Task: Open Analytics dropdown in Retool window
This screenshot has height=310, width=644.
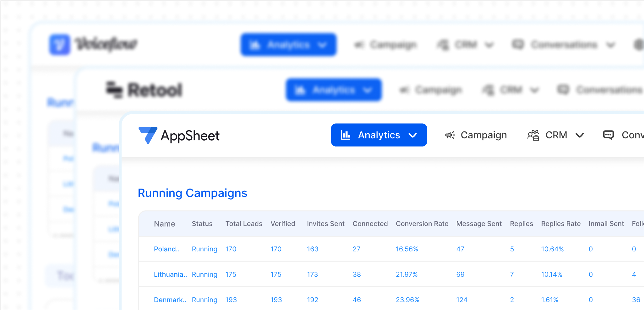Action: click(x=334, y=90)
